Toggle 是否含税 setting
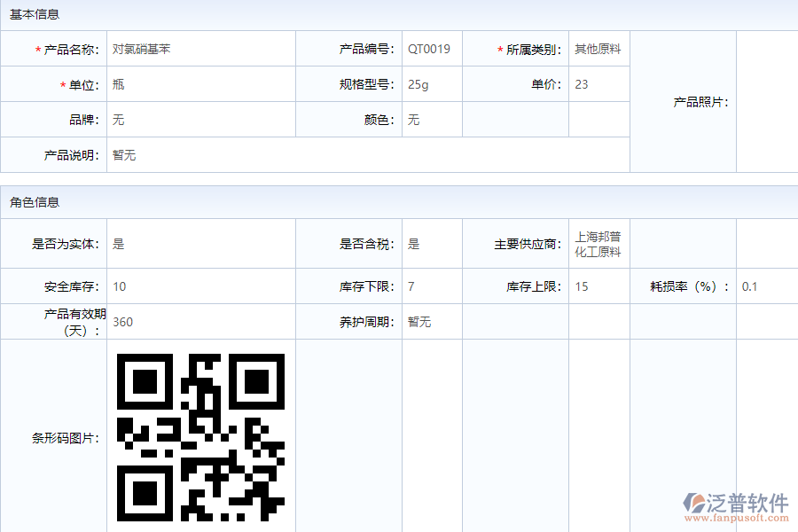Image resolution: width=798 pixels, height=532 pixels. point(412,242)
